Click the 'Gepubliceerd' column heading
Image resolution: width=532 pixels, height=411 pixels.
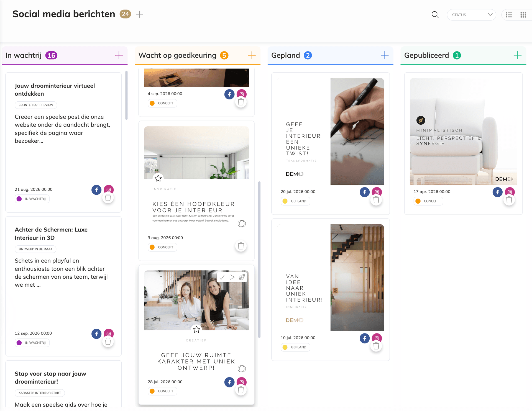coord(426,55)
